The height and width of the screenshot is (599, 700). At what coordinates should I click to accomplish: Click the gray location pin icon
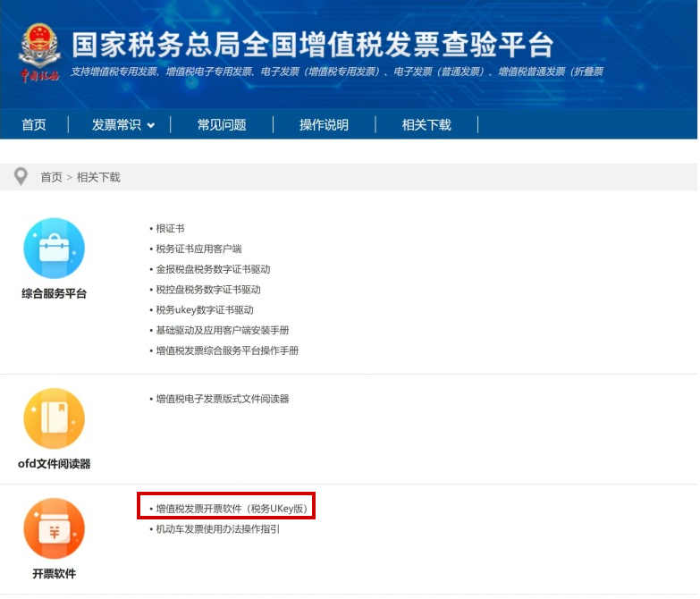coord(21,177)
